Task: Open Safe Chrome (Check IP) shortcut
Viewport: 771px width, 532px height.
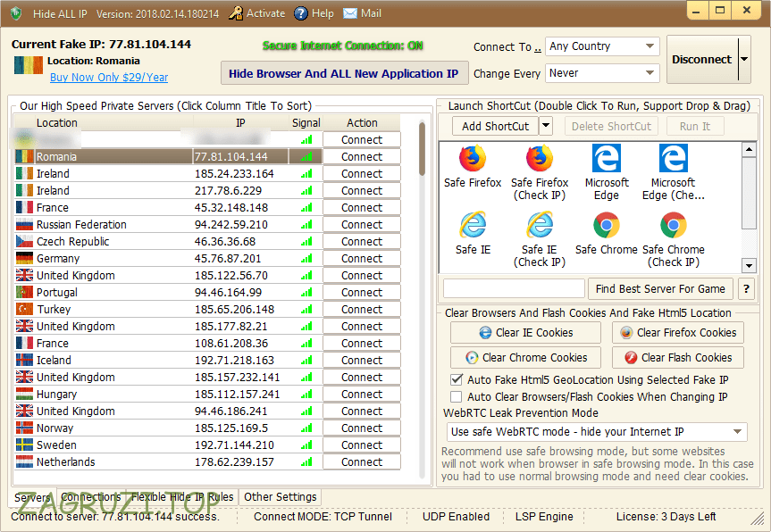Action: [674, 226]
